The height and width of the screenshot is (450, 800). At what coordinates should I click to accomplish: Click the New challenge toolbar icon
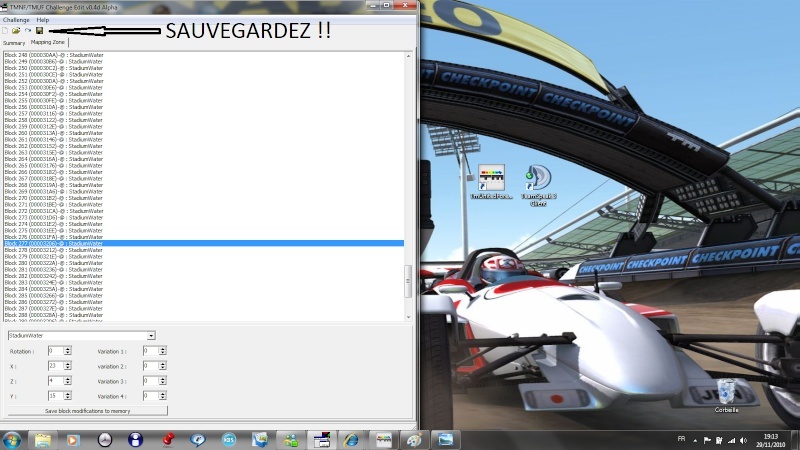(5, 31)
